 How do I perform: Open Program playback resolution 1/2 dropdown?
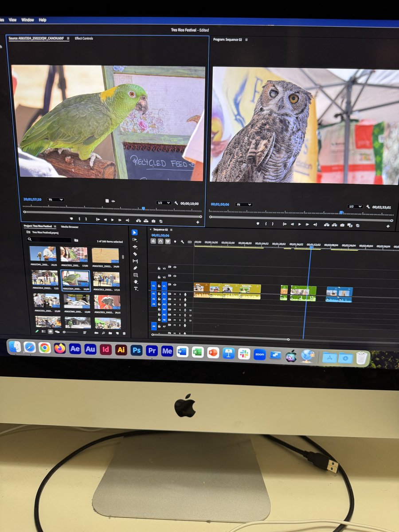[355, 207]
